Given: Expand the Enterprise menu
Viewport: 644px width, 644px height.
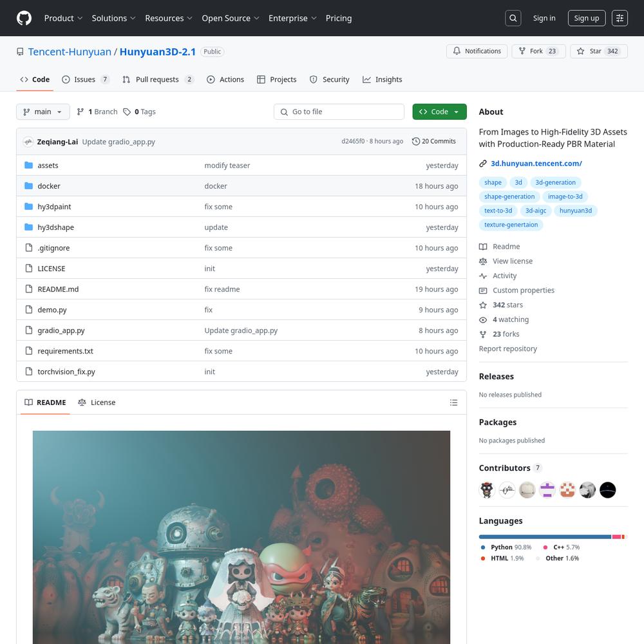Looking at the screenshot, I should pyautogui.click(x=292, y=18).
